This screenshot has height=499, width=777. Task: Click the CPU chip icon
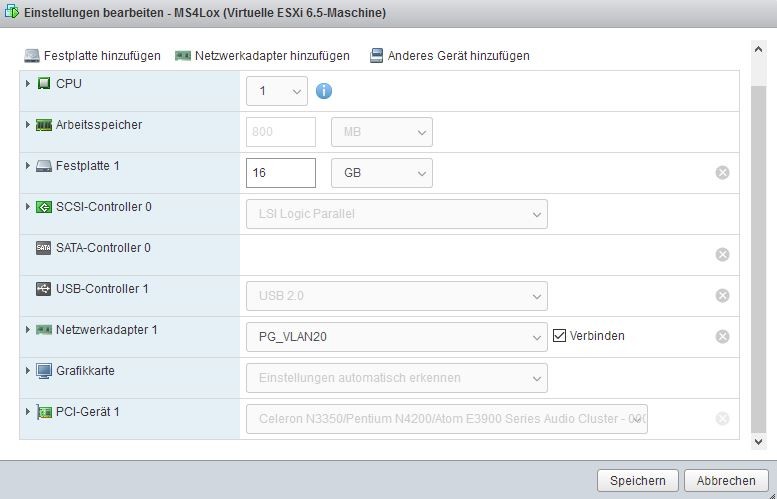tap(44, 83)
